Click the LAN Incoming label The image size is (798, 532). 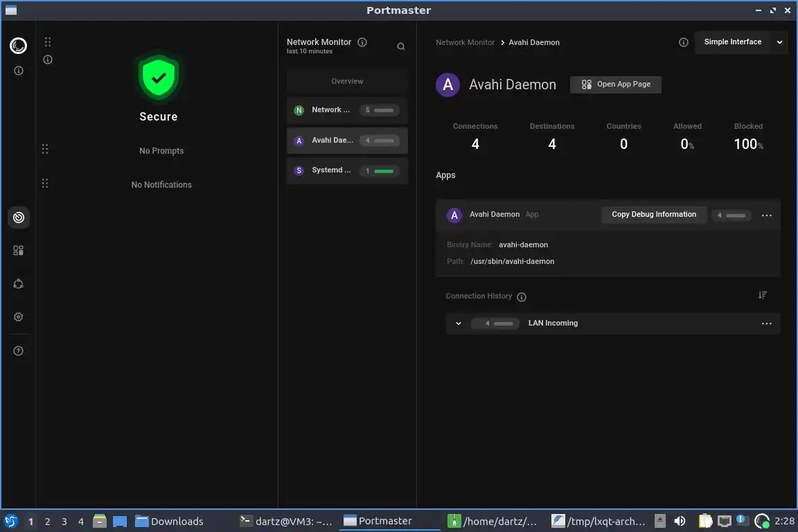point(553,323)
